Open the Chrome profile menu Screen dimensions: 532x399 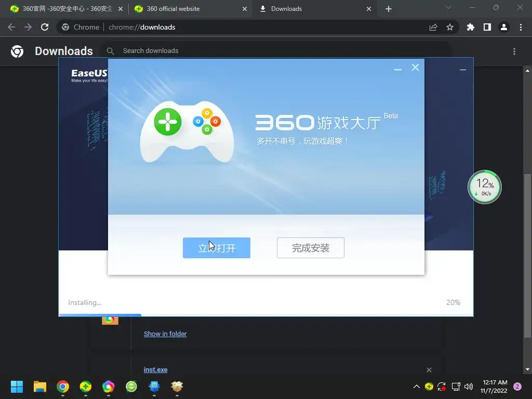click(x=504, y=27)
